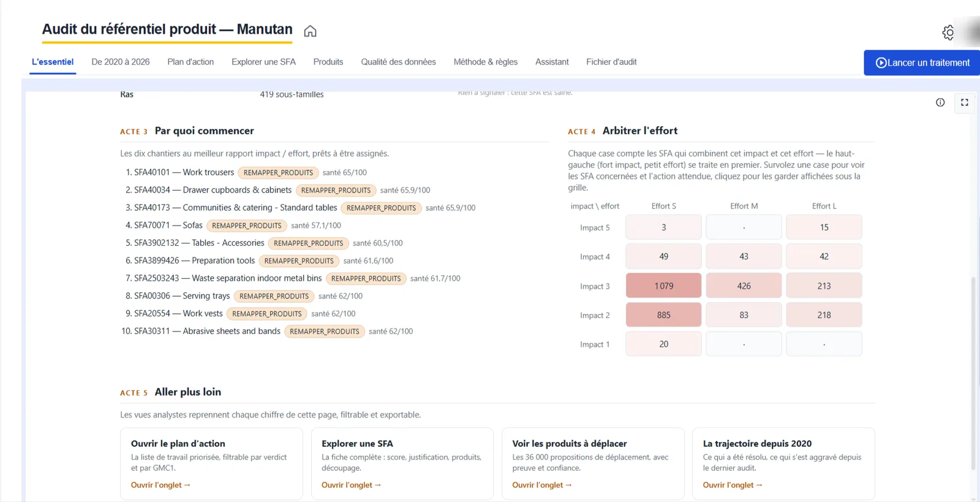Select SFA3899426 — Preparation tools

click(194, 261)
